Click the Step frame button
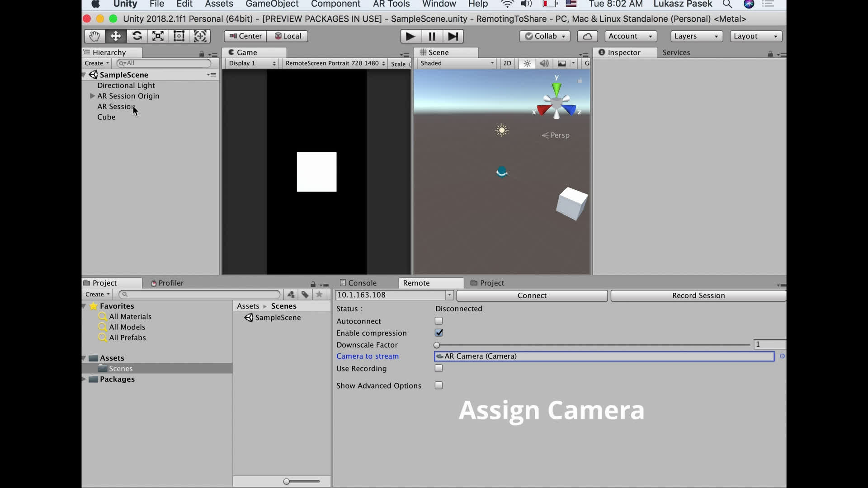This screenshot has height=488, width=868. 453,36
